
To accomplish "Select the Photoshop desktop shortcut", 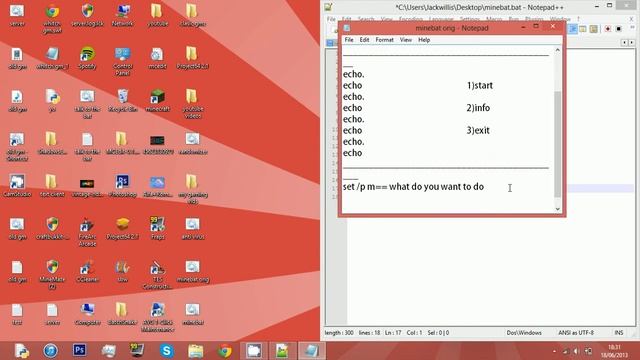I will click(x=122, y=186).
